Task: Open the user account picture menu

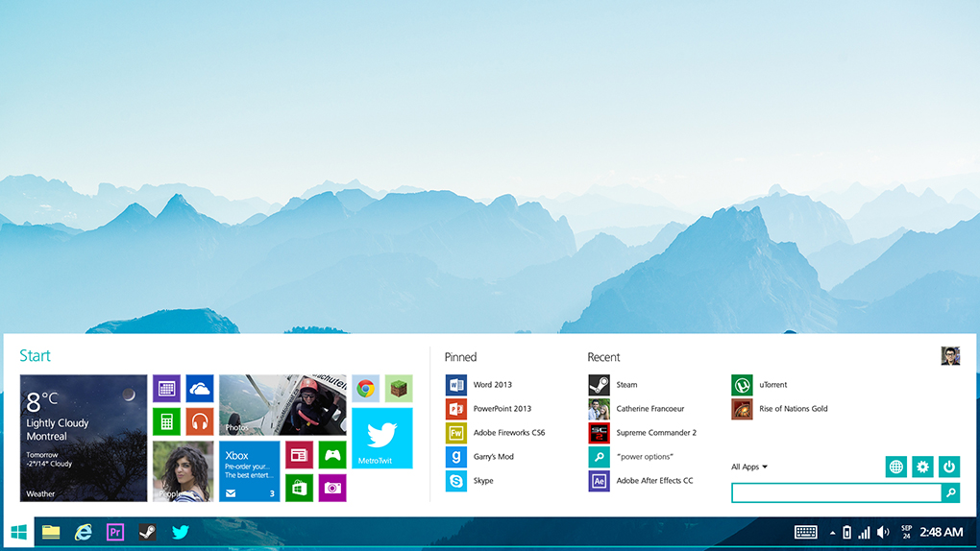Action: coord(950,356)
